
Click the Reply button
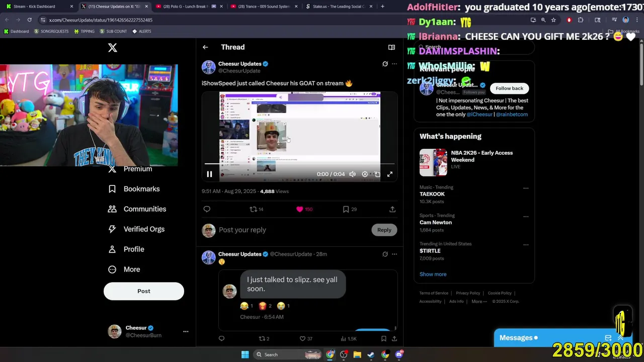pos(384,230)
